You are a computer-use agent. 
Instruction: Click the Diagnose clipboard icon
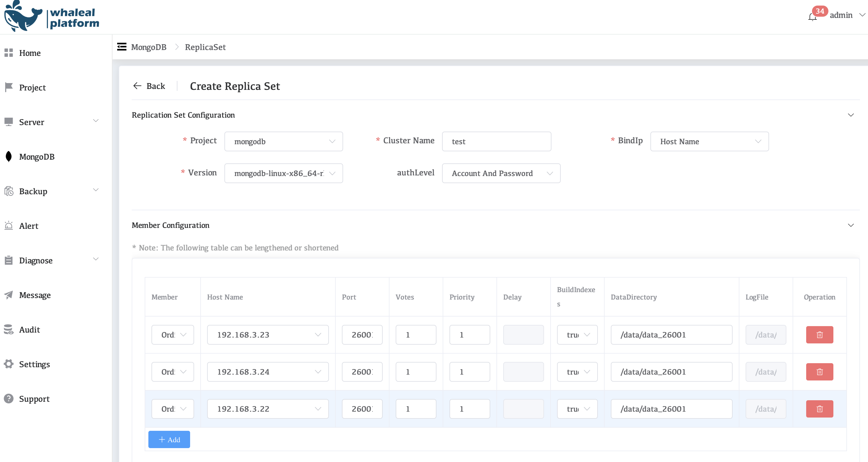click(x=9, y=260)
